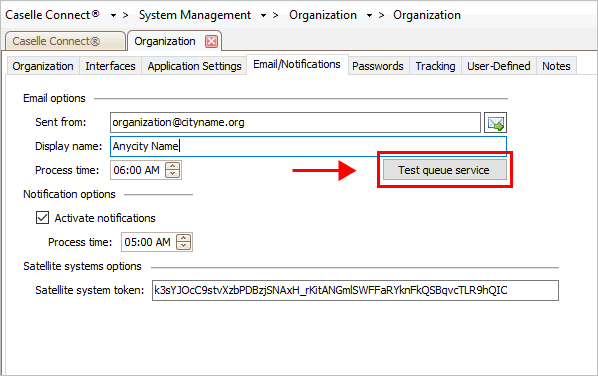Switch to the Caselle Connect® document tab

click(65, 41)
